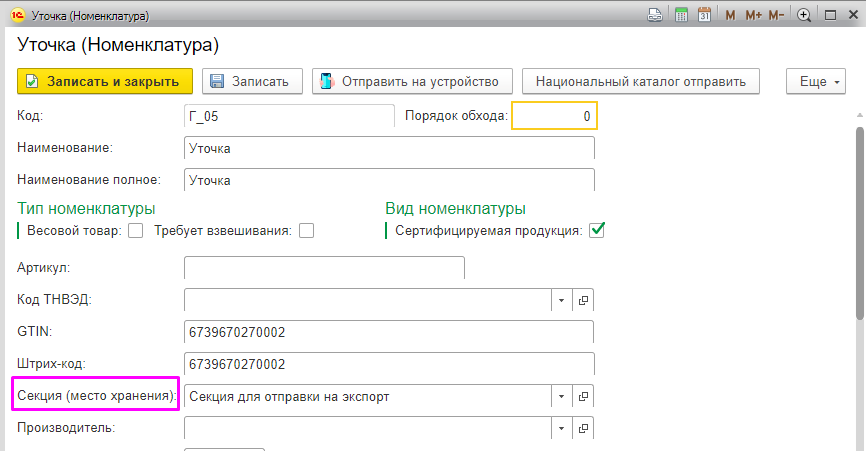Click the Записать save button
866x453 pixels.
click(x=252, y=81)
